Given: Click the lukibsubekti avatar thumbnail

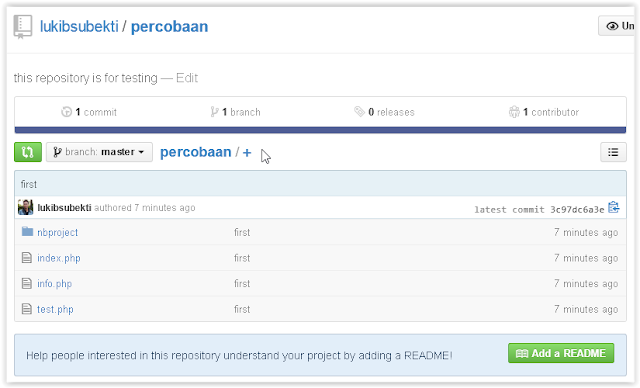Looking at the screenshot, I should tap(25, 207).
